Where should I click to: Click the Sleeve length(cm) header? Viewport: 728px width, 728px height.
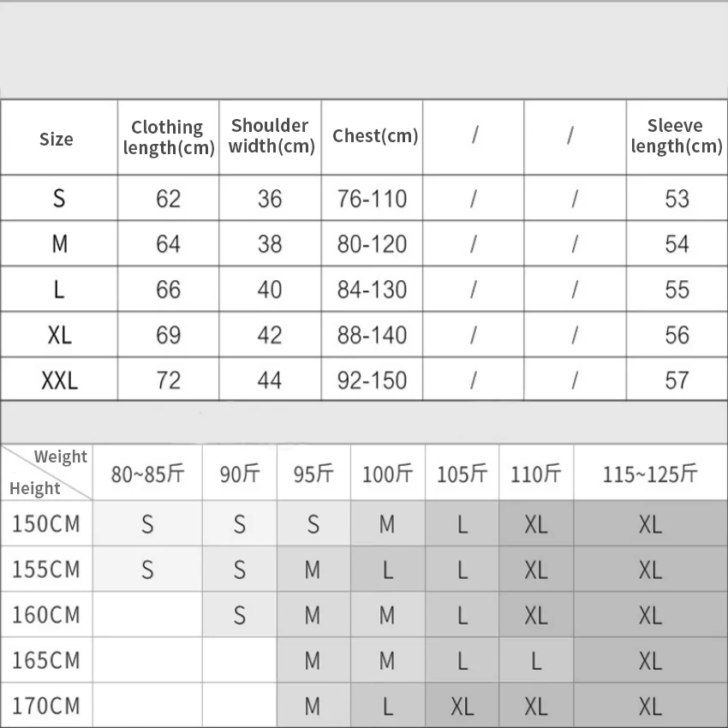click(677, 136)
